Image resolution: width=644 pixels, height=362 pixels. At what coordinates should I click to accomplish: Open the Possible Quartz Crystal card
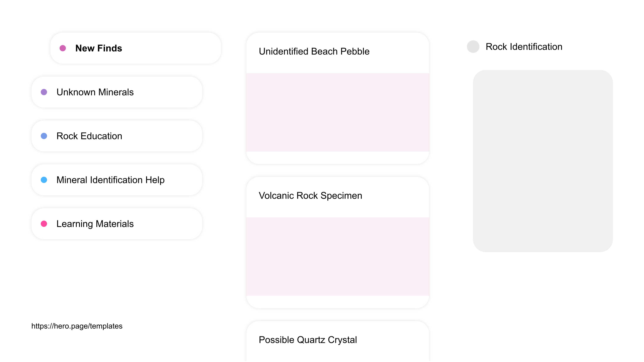308,339
